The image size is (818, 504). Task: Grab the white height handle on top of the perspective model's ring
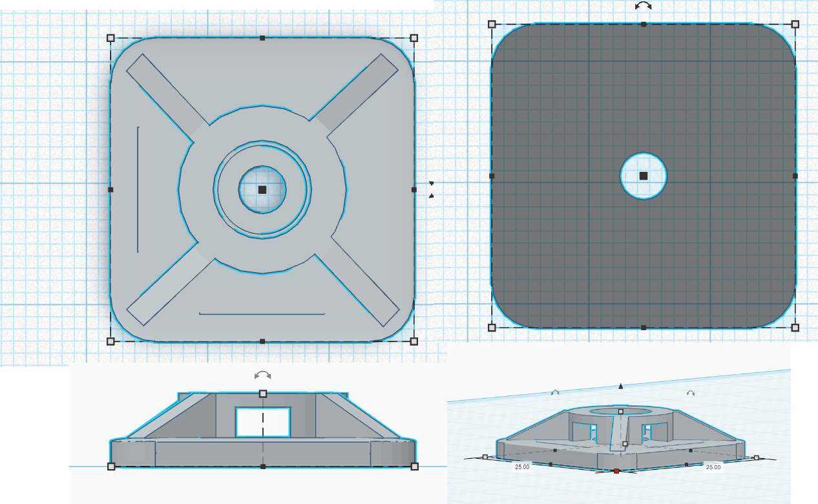pyautogui.click(x=621, y=411)
